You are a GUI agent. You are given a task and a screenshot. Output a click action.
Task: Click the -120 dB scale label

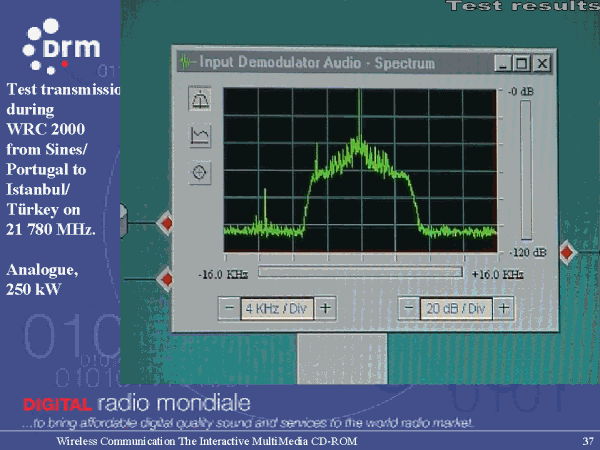coord(528,253)
